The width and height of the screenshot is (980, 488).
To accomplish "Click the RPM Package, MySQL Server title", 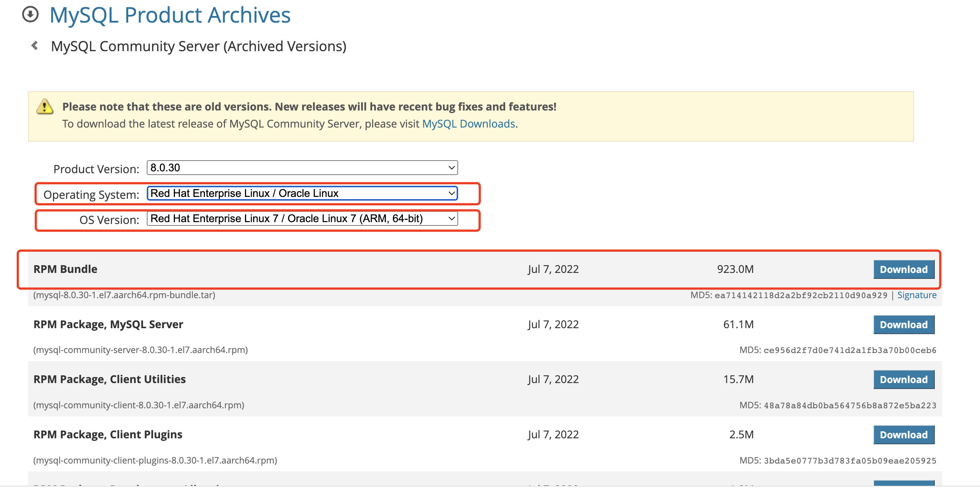I will coord(109,324).
